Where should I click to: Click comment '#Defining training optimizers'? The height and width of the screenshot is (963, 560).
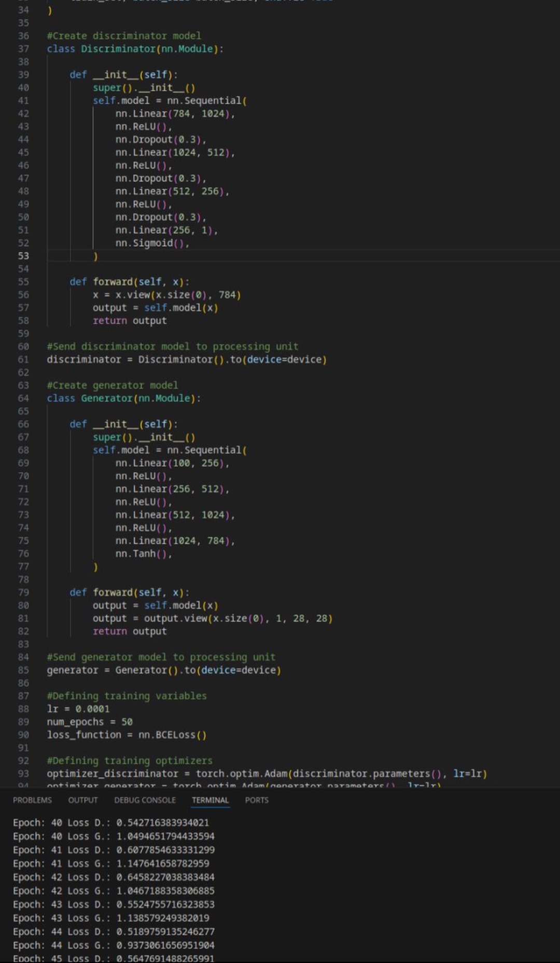coord(130,761)
